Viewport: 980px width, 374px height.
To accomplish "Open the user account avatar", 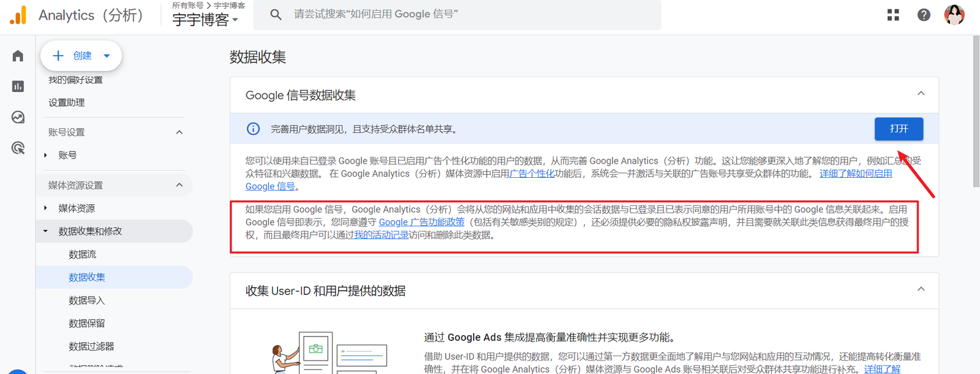I will 954,15.
